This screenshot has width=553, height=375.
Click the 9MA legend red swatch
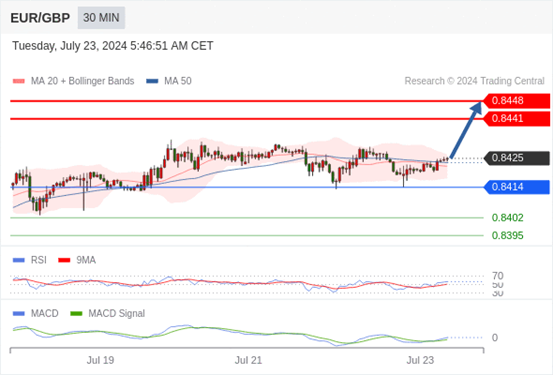(64, 260)
